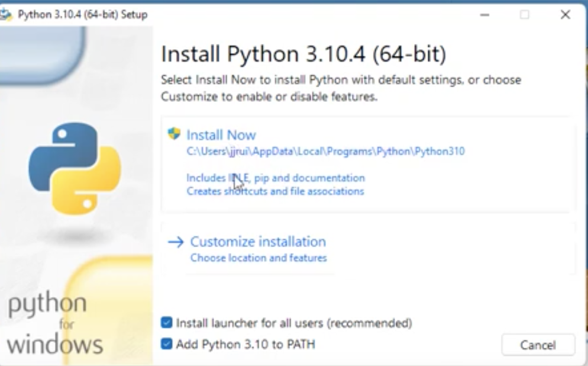Image resolution: width=588 pixels, height=366 pixels.
Task: Click Cancel to abort the setup
Action: tap(537, 345)
